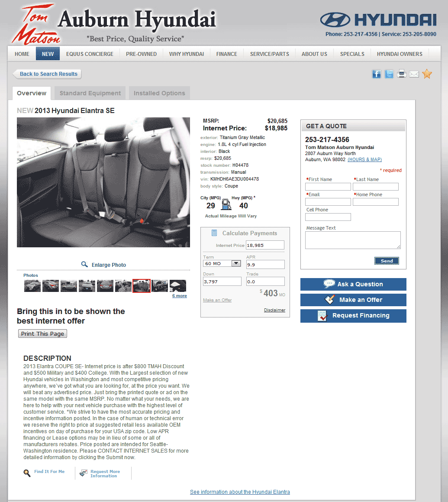Open the NEW vehicles menu

coord(48,54)
